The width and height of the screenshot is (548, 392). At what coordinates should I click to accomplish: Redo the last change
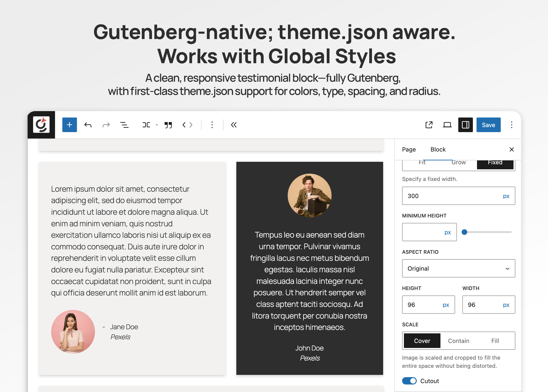click(x=106, y=125)
